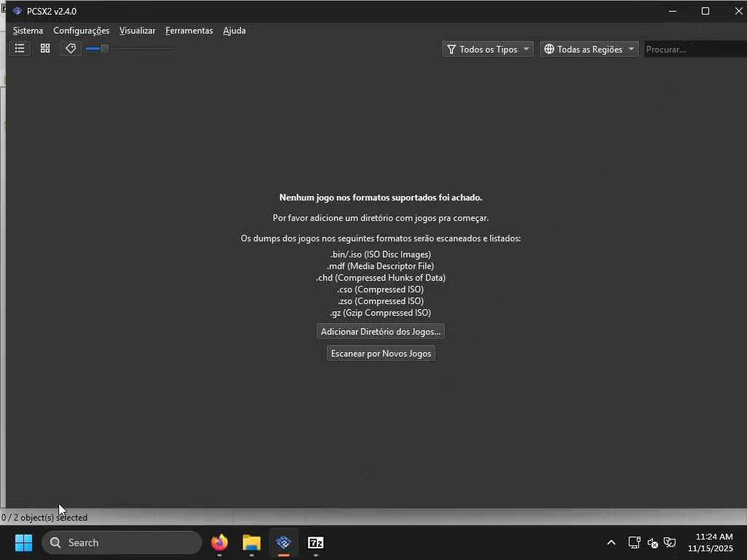Image resolution: width=747 pixels, height=560 pixels.
Task: Click '.gz (Gzip Compressed ISO)' line
Action: (x=381, y=313)
